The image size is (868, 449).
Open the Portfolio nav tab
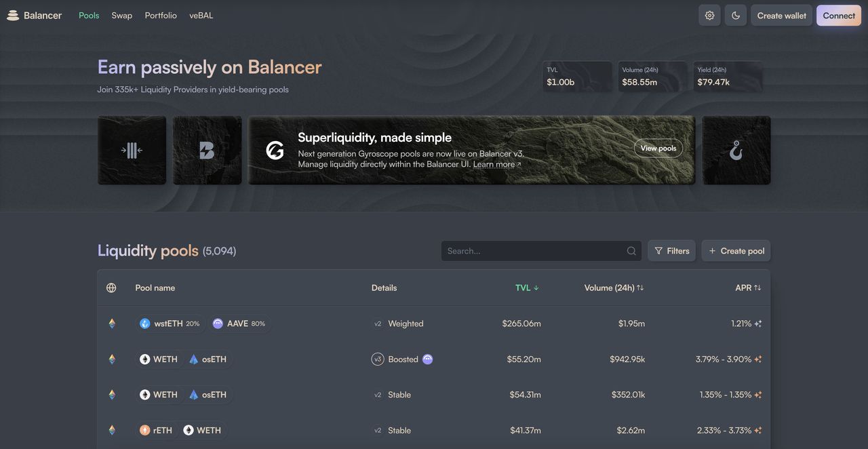161,16
